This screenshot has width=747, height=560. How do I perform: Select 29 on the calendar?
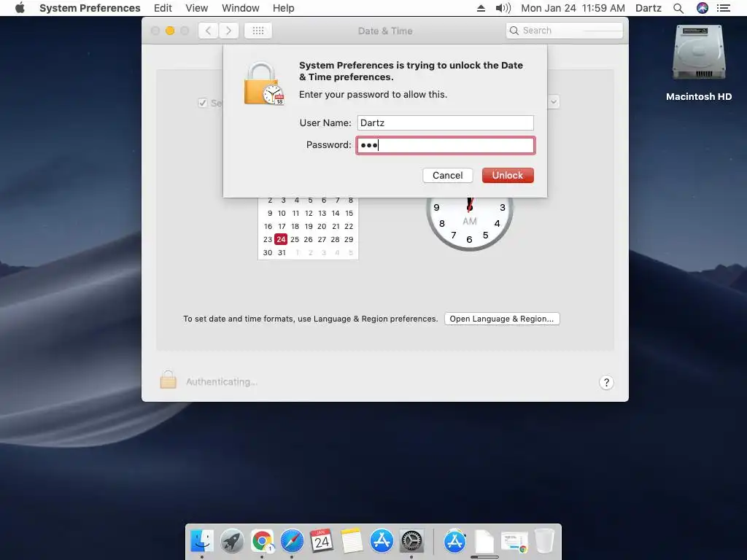(x=349, y=239)
